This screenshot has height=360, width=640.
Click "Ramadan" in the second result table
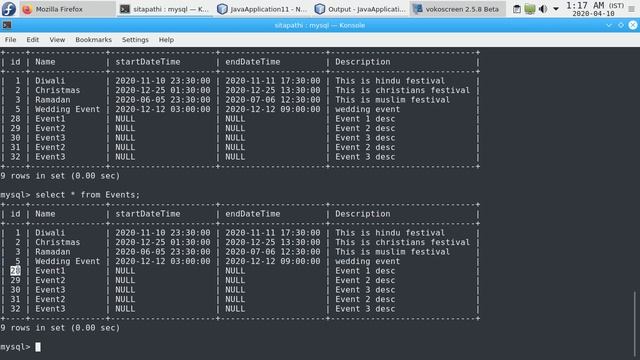point(53,252)
